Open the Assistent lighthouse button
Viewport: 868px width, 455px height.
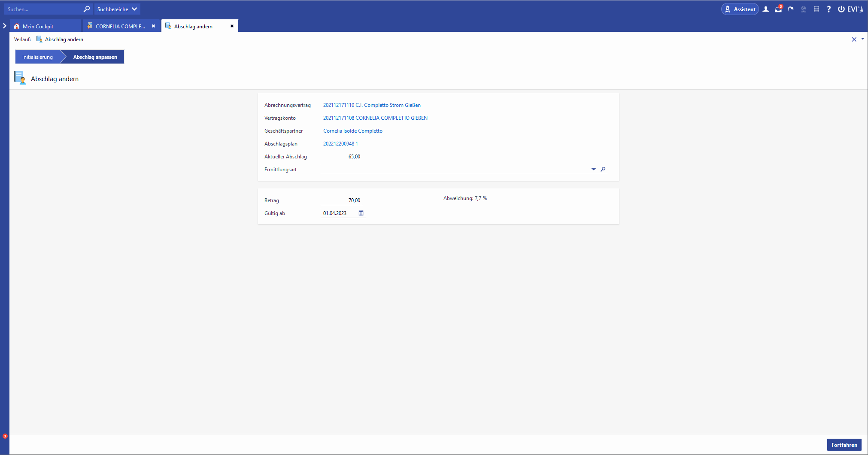[x=740, y=9]
